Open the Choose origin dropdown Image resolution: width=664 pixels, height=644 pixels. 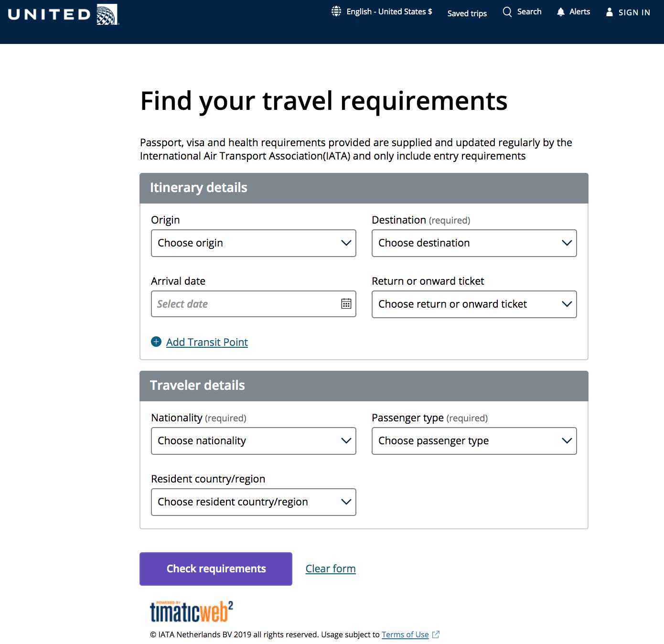[253, 243]
